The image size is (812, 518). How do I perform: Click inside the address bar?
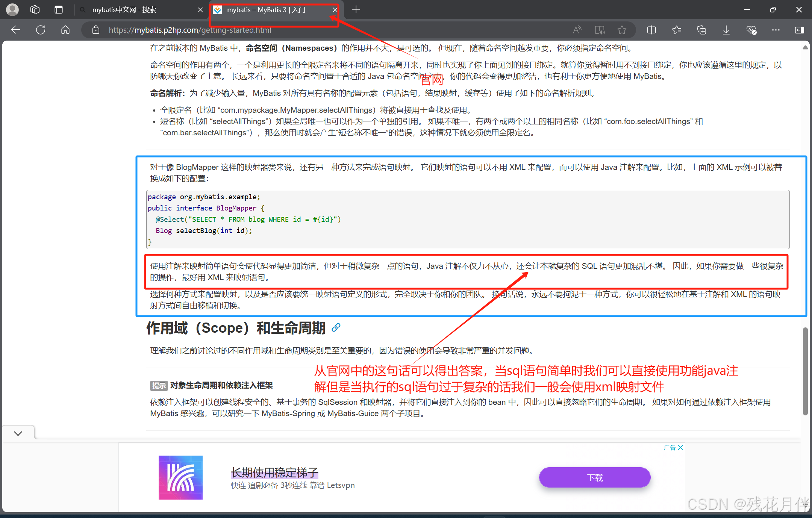(x=263, y=30)
